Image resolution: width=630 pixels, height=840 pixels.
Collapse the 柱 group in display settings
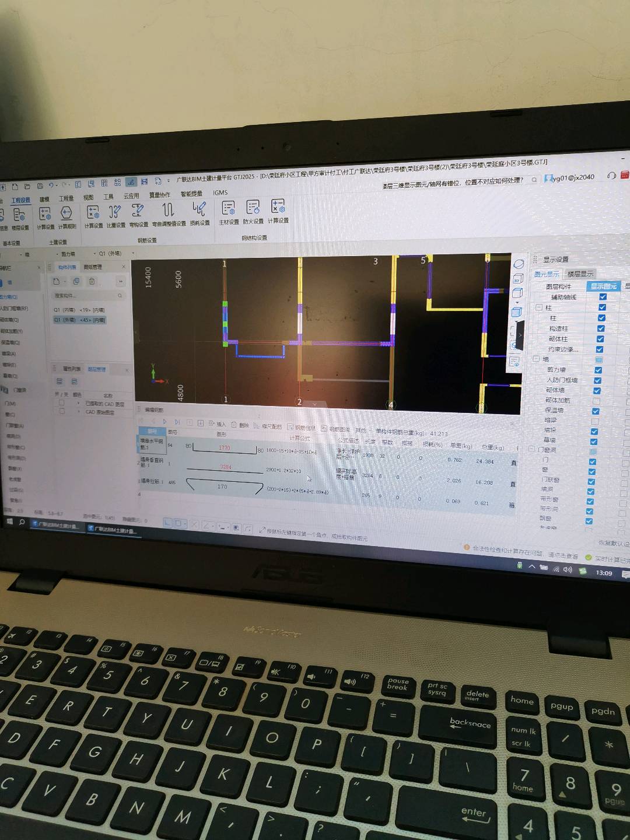pyautogui.click(x=539, y=307)
